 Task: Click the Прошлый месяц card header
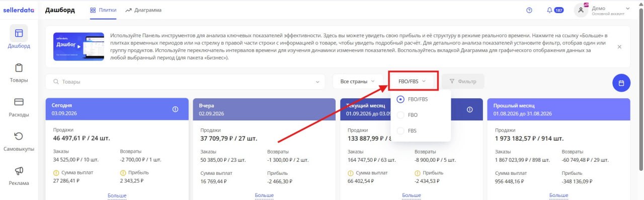click(x=558, y=109)
